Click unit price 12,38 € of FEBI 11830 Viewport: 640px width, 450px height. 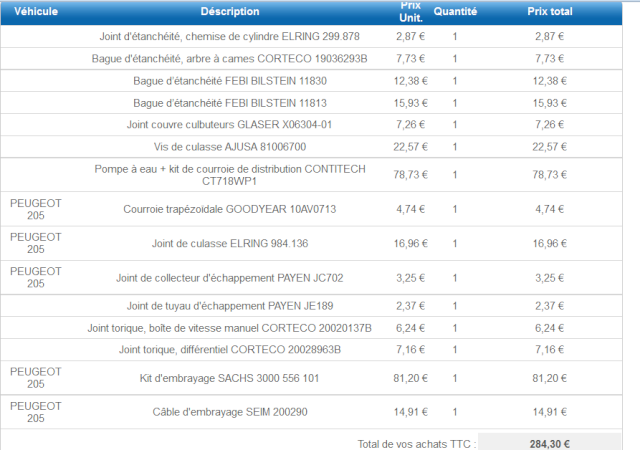(x=411, y=81)
